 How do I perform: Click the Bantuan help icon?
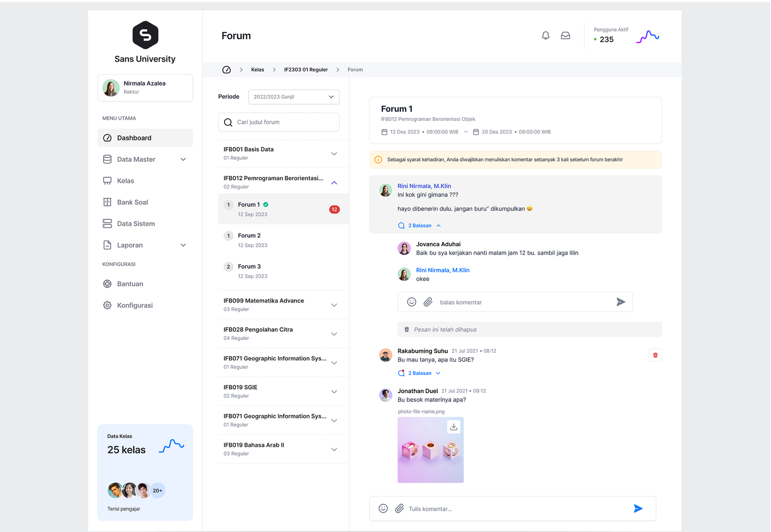[x=107, y=284]
